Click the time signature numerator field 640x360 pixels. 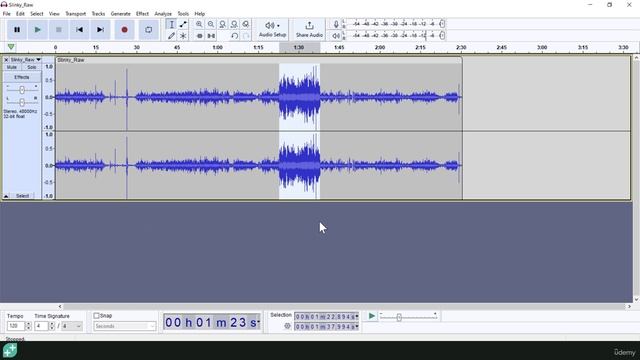click(41, 326)
